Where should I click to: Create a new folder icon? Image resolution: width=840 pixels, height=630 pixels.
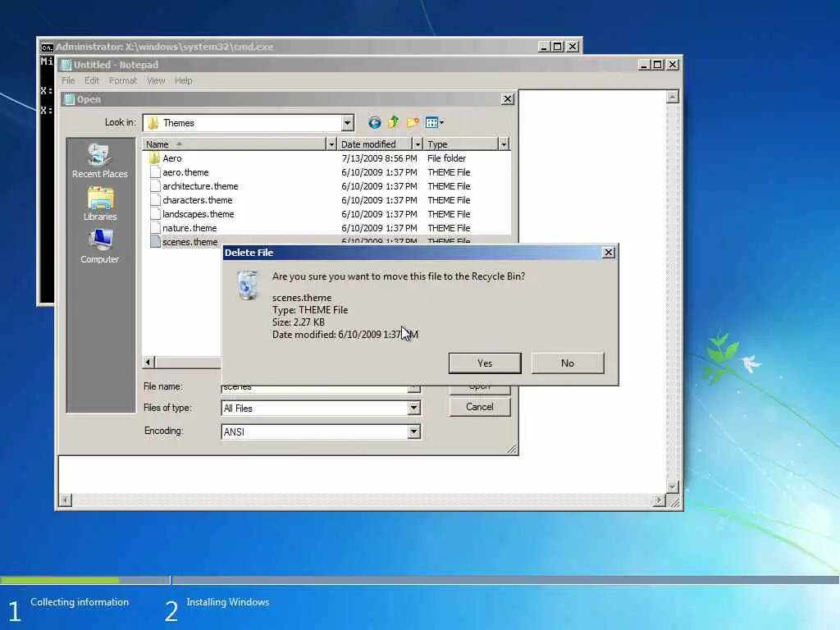413,123
